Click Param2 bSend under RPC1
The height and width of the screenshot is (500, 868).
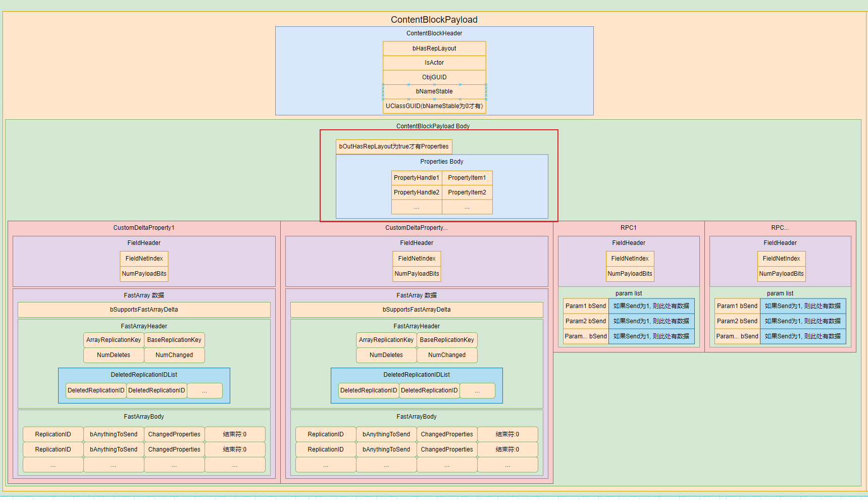(x=586, y=321)
